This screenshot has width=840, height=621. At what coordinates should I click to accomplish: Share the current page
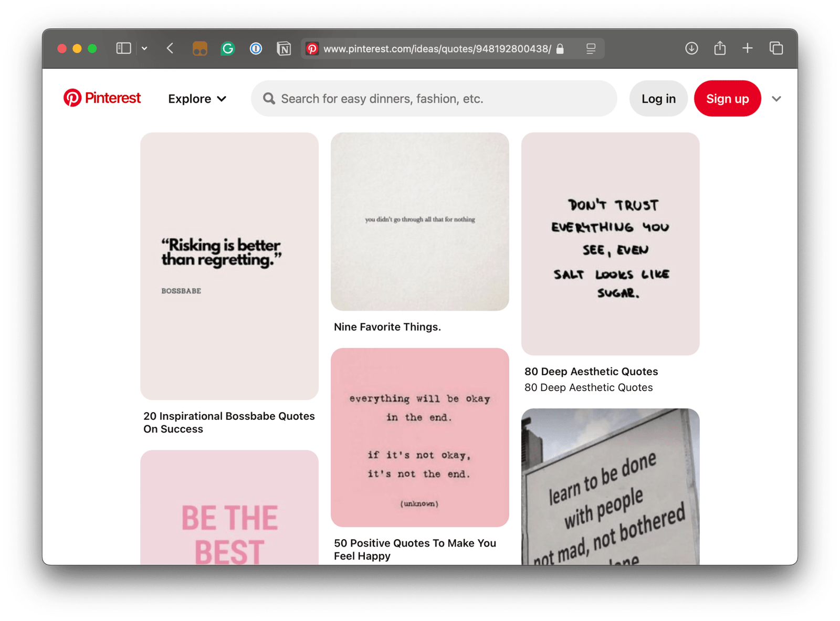[x=720, y=48]
